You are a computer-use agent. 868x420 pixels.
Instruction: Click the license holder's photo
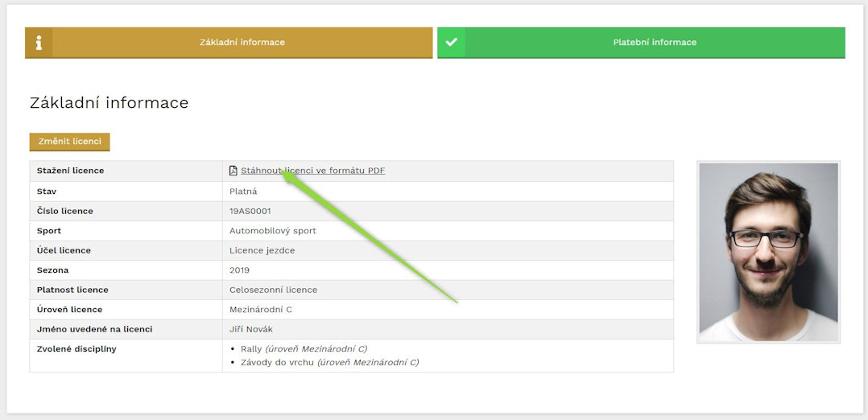[768, 252]
